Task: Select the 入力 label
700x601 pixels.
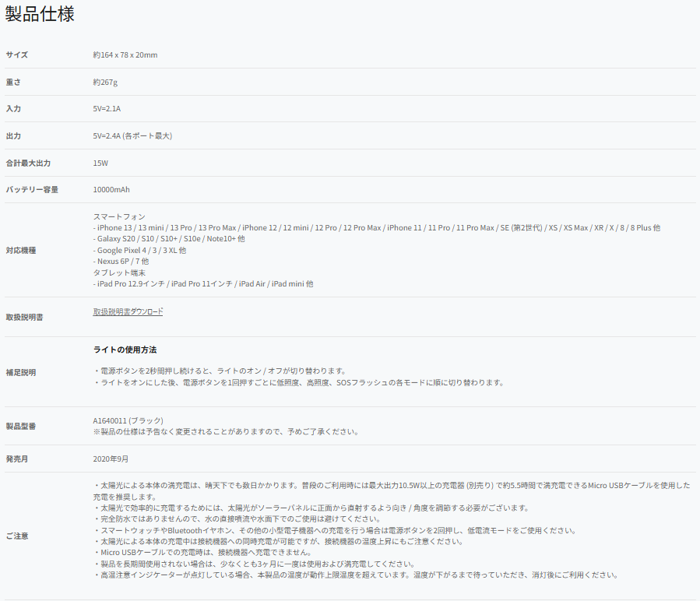Action: [x=13, y=108]
